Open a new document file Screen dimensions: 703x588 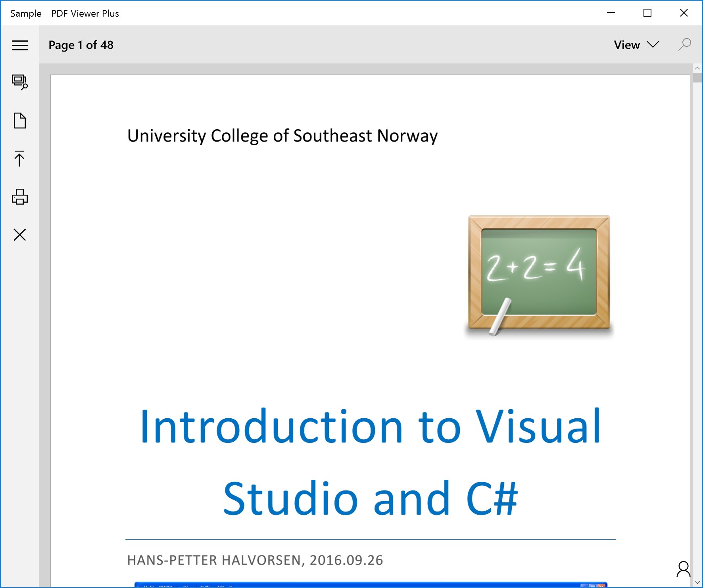19,121
